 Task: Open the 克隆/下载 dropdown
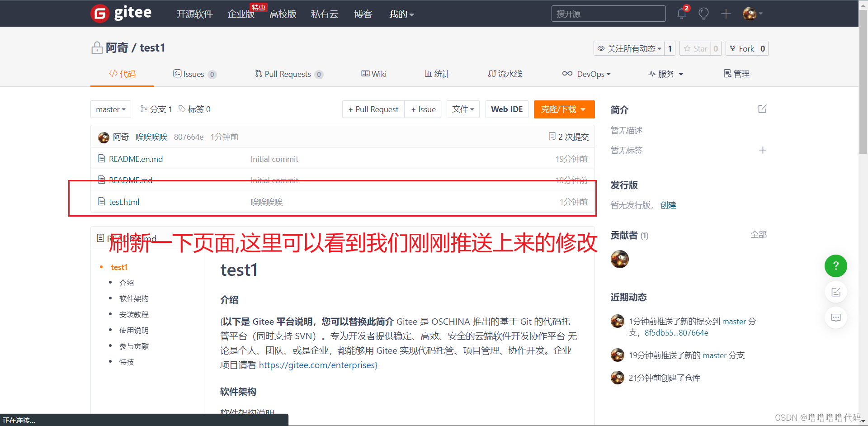tap(564, 109)
